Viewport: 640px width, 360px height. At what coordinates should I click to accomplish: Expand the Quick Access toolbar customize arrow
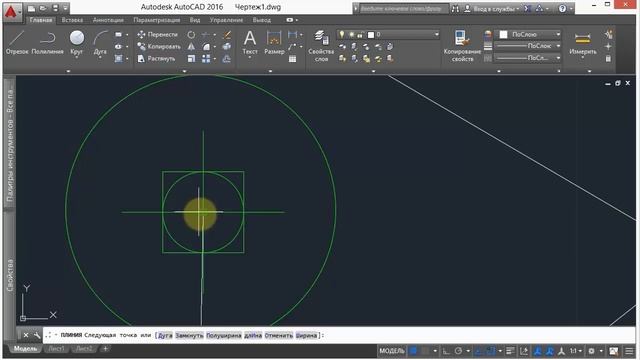pos(65,8)
